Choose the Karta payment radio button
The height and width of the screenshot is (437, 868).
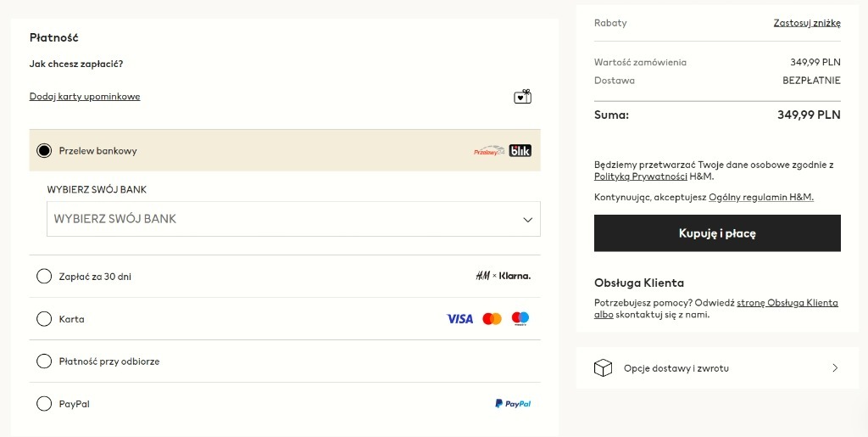coord(44,319)
